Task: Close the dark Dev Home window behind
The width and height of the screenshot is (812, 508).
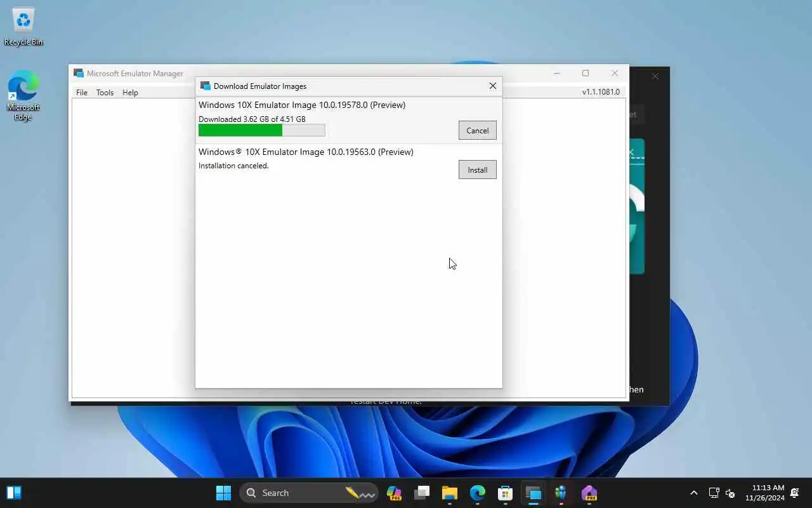Action: (655, 76)
